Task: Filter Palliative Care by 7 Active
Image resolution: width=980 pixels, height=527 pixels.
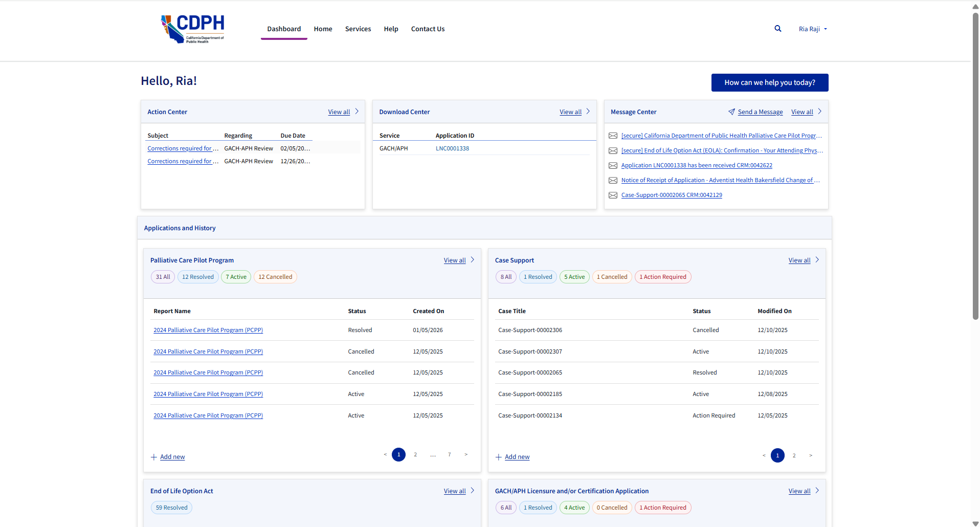Action: (x=236, y=277)
